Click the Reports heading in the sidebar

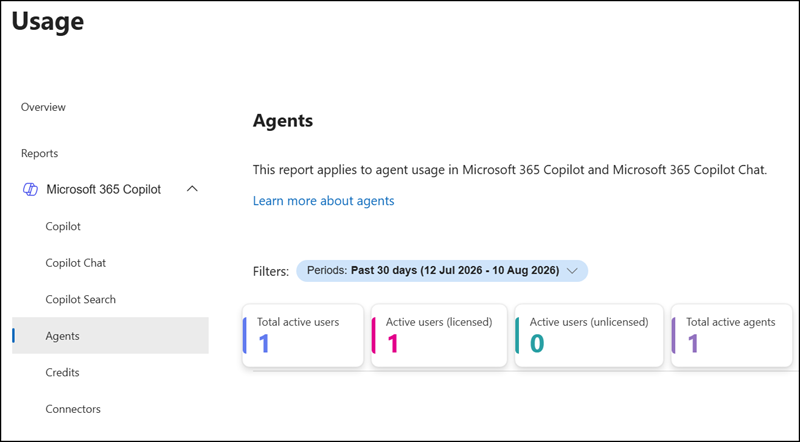(39, 154)
